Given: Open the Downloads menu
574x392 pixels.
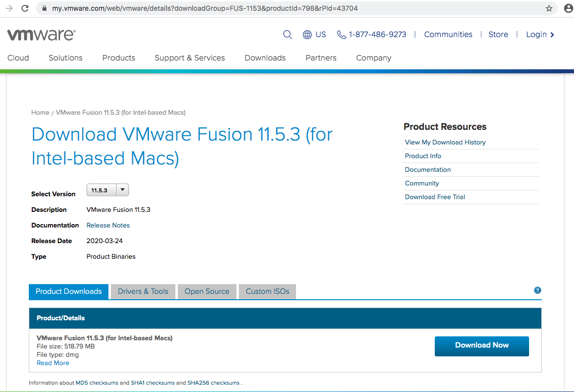Looking at the screenshot, I should point(265,58).
